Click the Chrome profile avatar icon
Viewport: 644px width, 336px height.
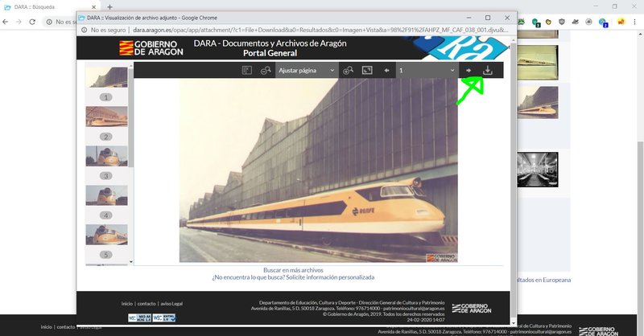621,22
